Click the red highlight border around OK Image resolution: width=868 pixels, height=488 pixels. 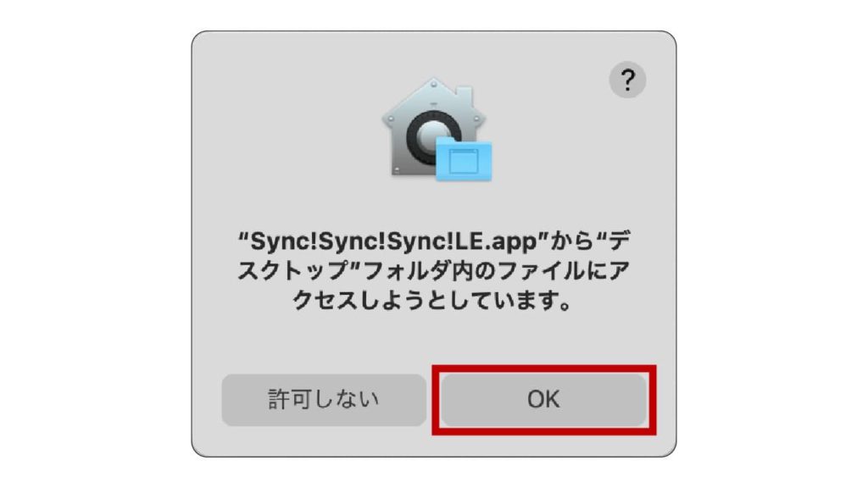544,368
